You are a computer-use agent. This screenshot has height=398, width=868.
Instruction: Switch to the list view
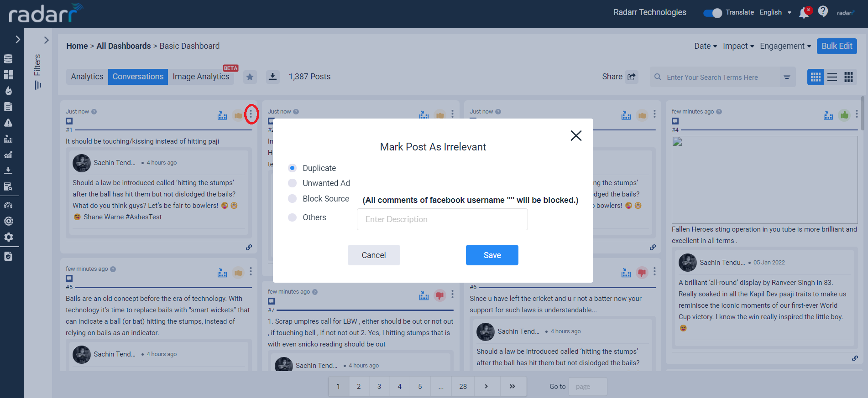[x=832, y=77]
